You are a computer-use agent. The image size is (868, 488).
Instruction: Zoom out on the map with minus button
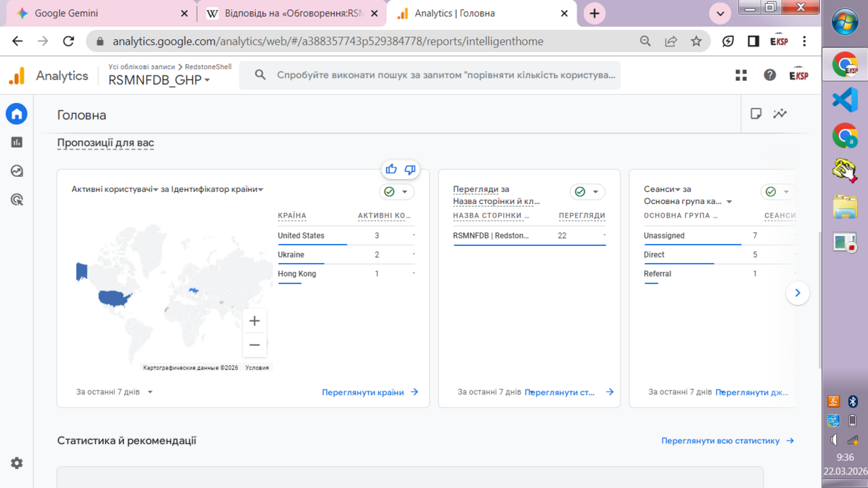pyautogui.click(x=254, y=345)
